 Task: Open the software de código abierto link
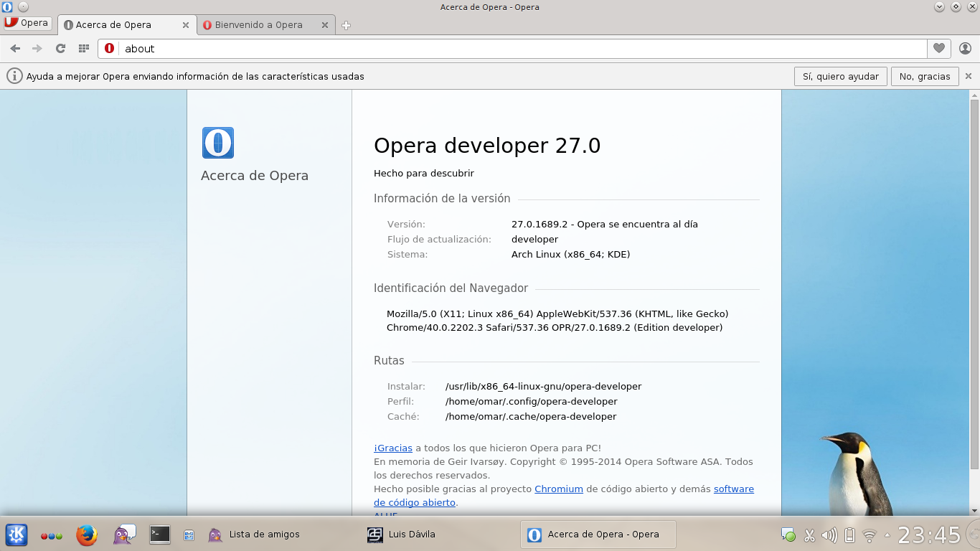click(x=564, y=496)
